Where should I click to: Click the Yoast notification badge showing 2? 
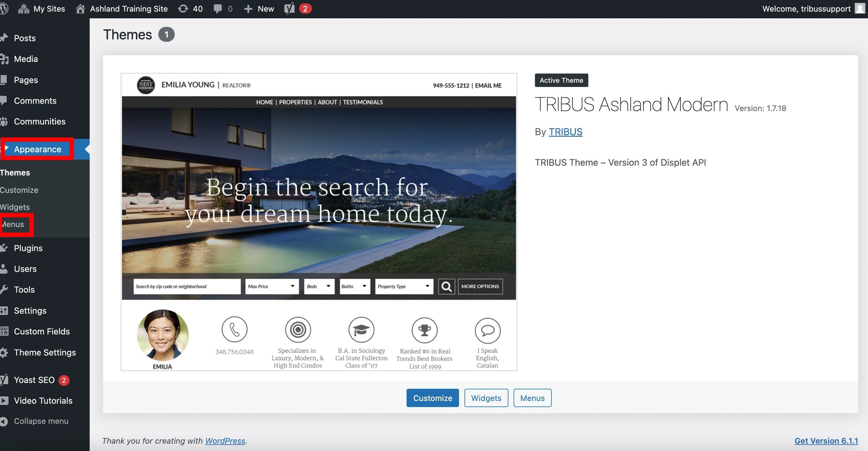[305, 9]
